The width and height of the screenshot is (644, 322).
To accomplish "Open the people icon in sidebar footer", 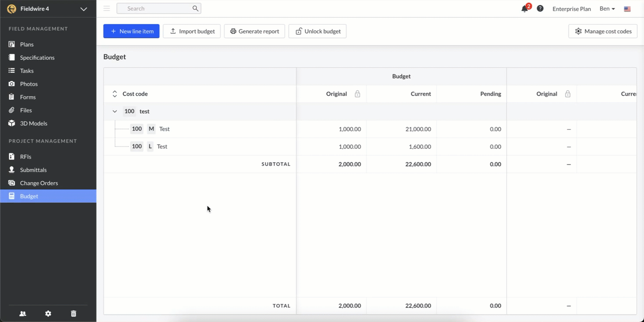I will coord(23,314).
